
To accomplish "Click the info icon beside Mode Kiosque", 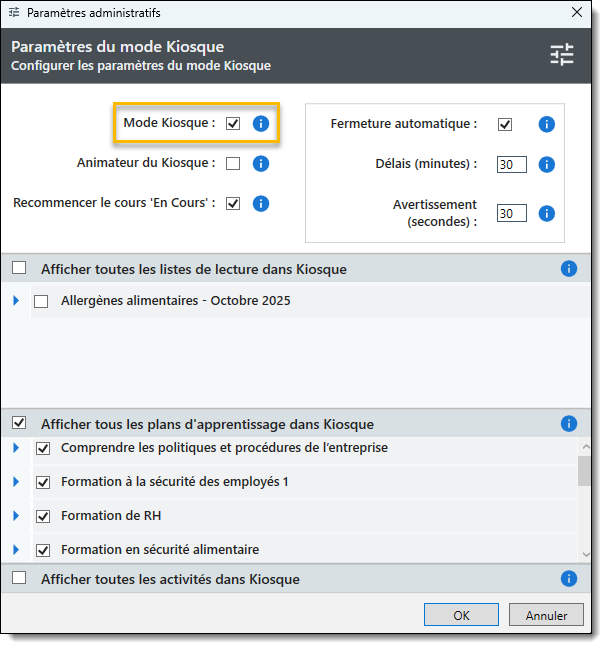I will 261,124.
